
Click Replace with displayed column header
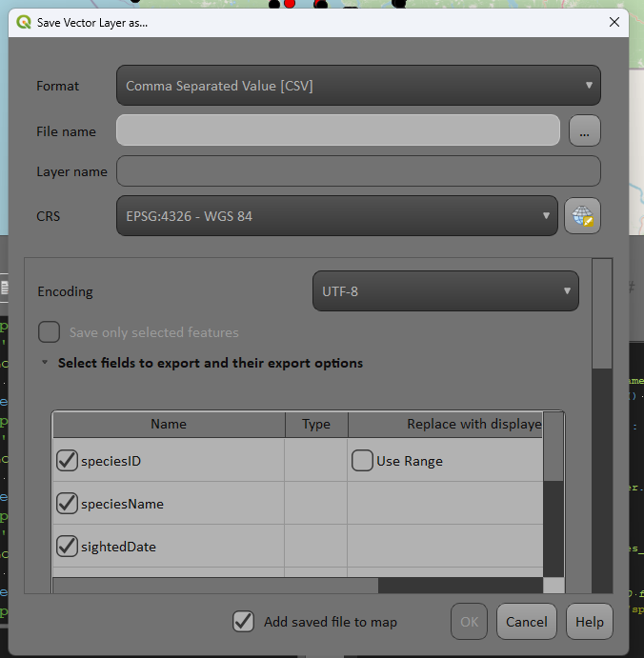[445, 425]
